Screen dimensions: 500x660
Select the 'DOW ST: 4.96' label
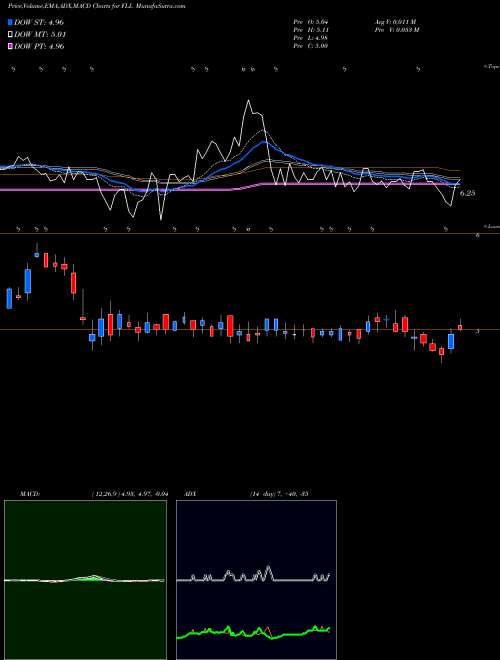click(x=39, y=22)
